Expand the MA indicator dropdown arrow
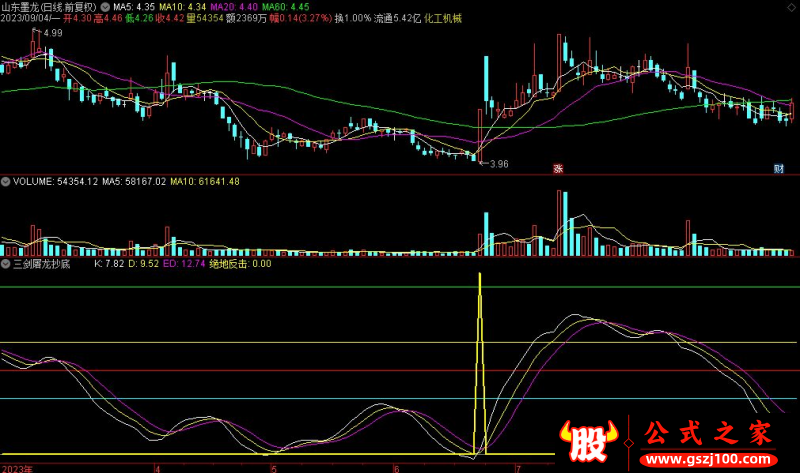 (x=105, y=5)
